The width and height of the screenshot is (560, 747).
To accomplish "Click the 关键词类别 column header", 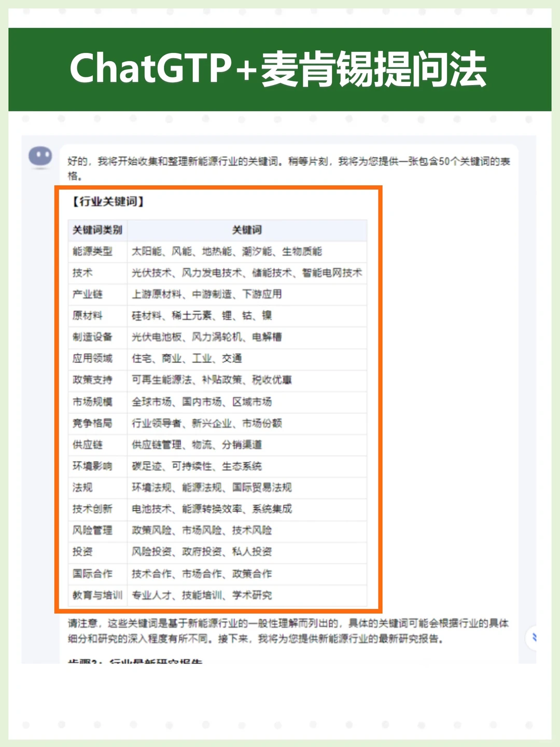I will tap(97, 230).
